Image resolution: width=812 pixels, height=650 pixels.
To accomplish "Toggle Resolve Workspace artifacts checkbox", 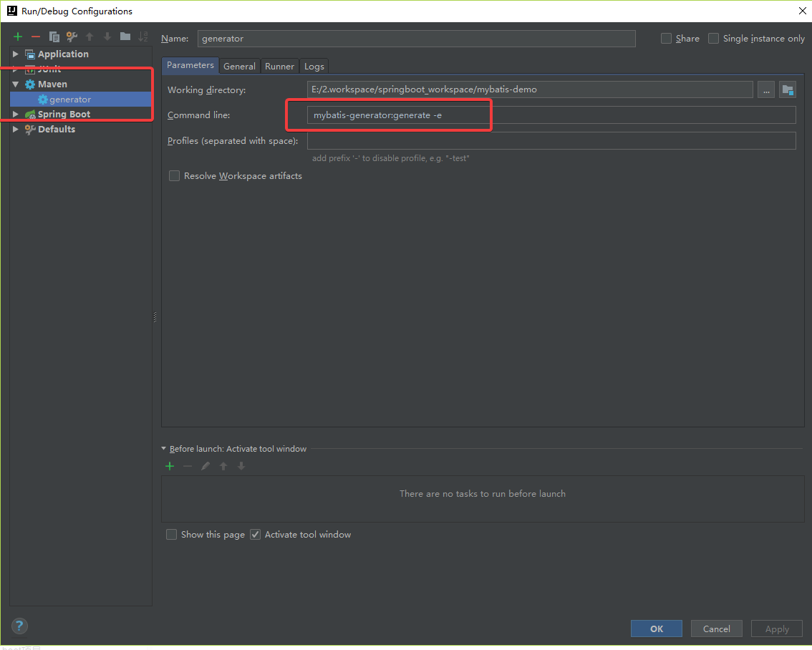I will (x=175, y=176).
